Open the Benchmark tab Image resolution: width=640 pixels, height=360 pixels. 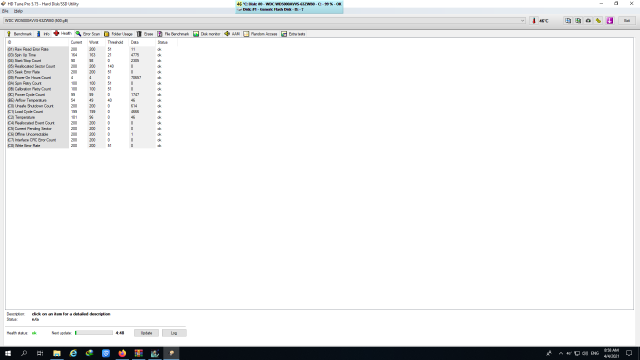[x=19, y=34]
